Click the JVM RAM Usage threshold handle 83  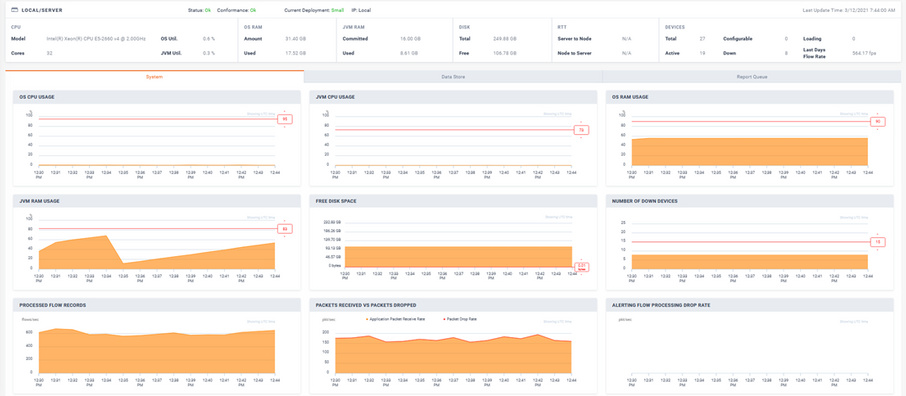coord(285,229)
